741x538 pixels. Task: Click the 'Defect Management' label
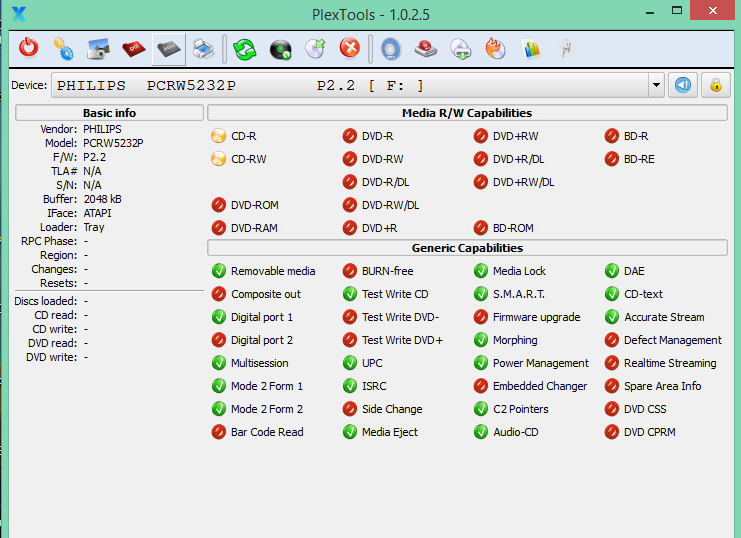[x=672, y=340]
